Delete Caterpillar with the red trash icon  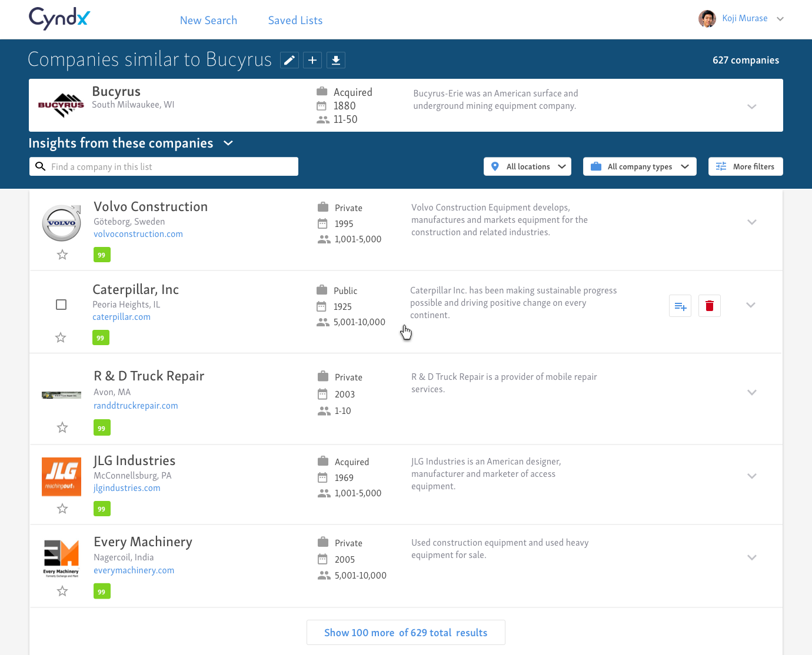click(x=709, y=306)
